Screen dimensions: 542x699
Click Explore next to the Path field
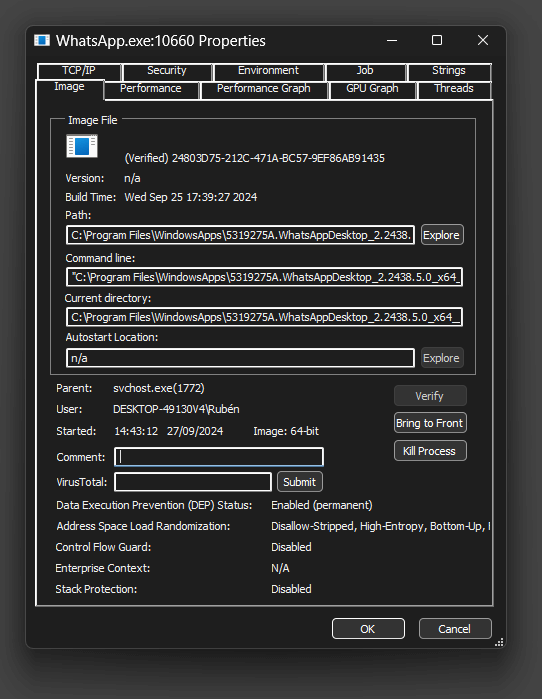click(x=442, y=235)
